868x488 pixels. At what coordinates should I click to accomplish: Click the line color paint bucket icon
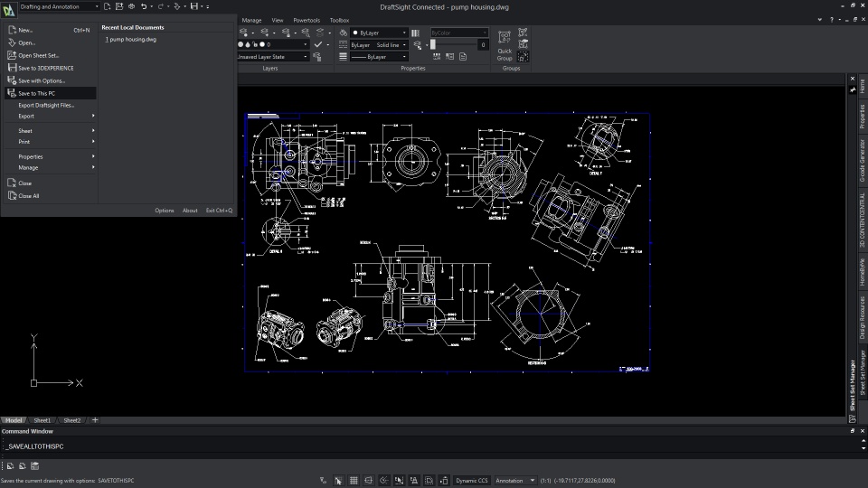point(344,33)
